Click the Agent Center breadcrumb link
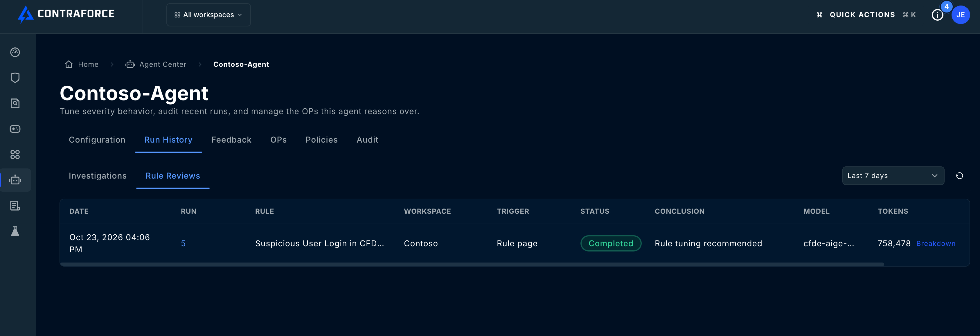The width and height of the screenshot is (980, 336). pos(163,64)
